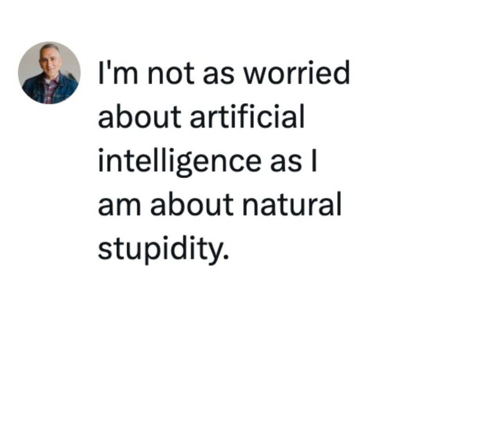Click the first letter of "stupidity"
501x448 pixels.
pos(103,250)
